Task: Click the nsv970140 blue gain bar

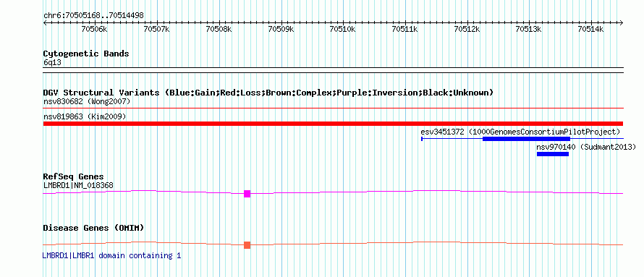Action: pos(552,154)
